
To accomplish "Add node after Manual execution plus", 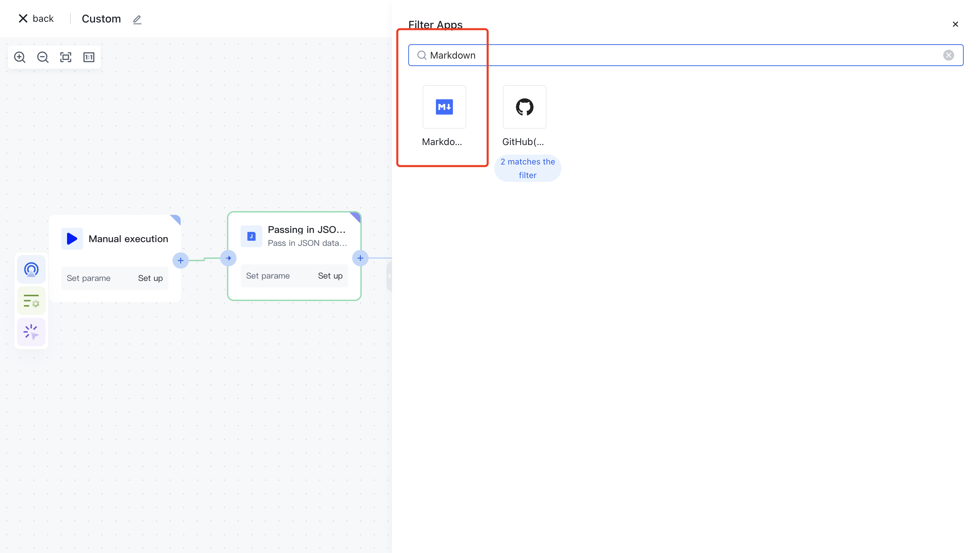I will click(x=181, y=261).
